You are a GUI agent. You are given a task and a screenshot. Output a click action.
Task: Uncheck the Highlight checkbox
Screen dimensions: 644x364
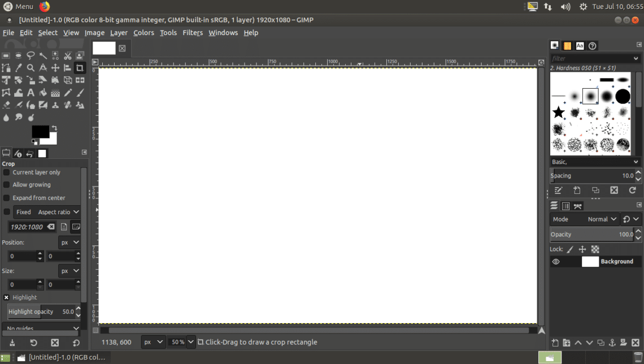coord(7,297)
